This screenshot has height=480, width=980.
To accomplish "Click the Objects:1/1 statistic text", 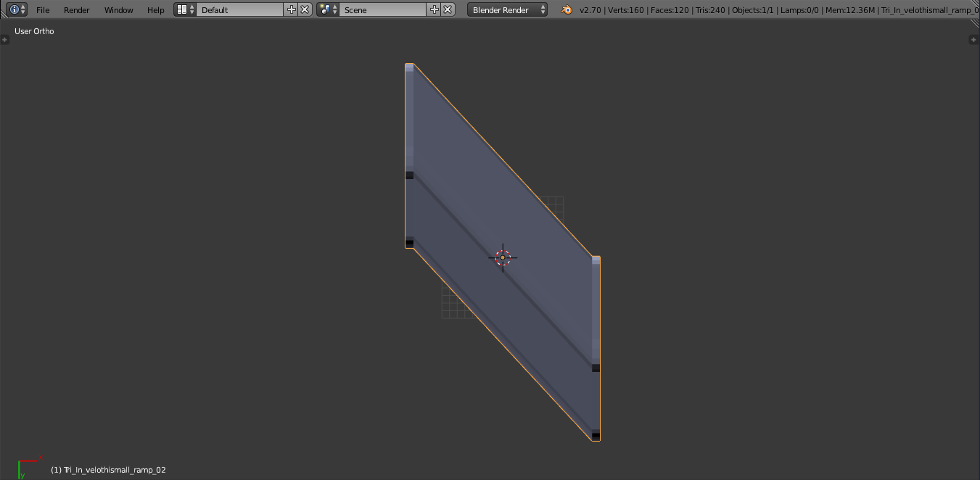I will (x=752, y=10).
